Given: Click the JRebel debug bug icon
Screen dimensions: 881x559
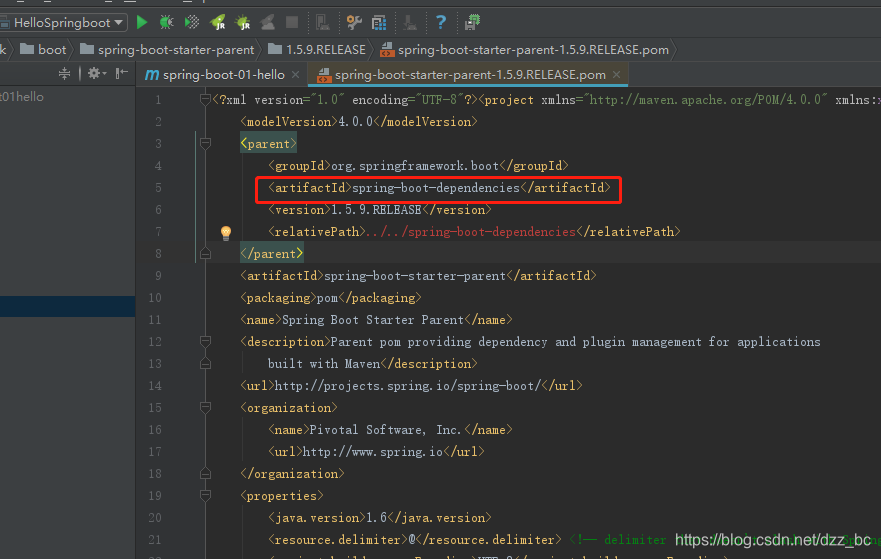Looking at the screenshot, I should coord(243,22).
